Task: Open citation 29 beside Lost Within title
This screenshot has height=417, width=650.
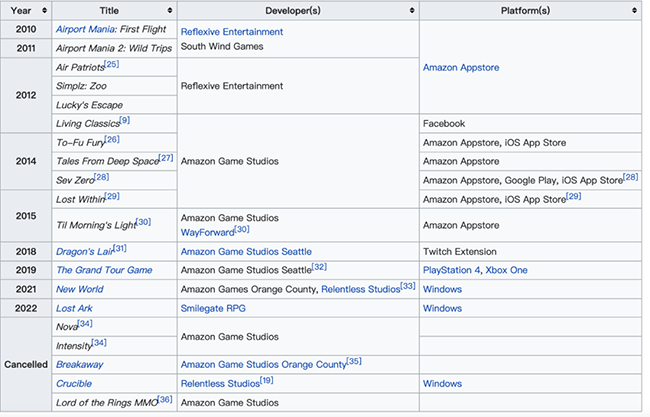Action: tap(112, 196)
